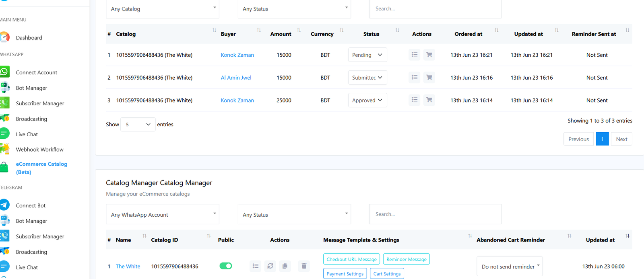
Task: Click the cart icon for the Pending order
Action: click(x=429, y=55)
